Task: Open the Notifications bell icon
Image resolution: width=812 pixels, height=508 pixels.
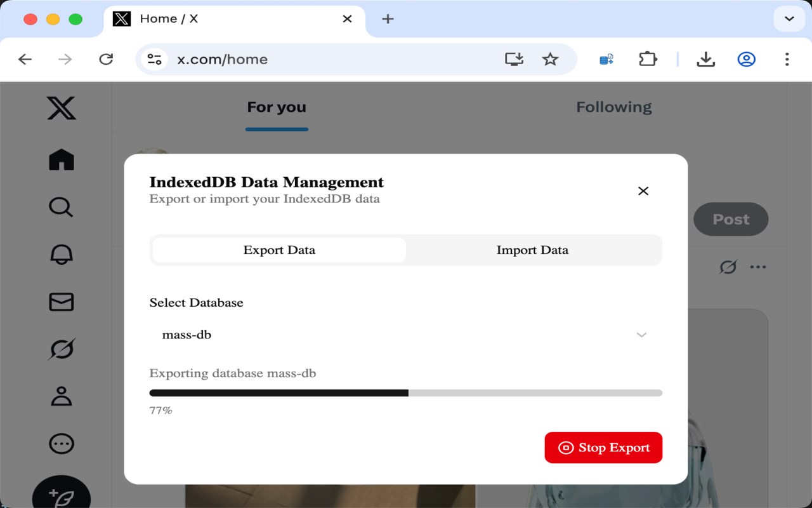Action: point(62,254)
